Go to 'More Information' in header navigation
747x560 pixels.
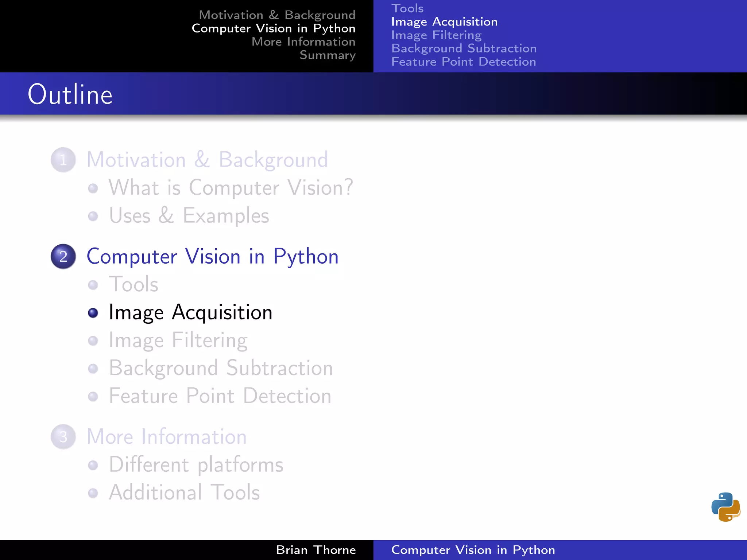point(303,42)
